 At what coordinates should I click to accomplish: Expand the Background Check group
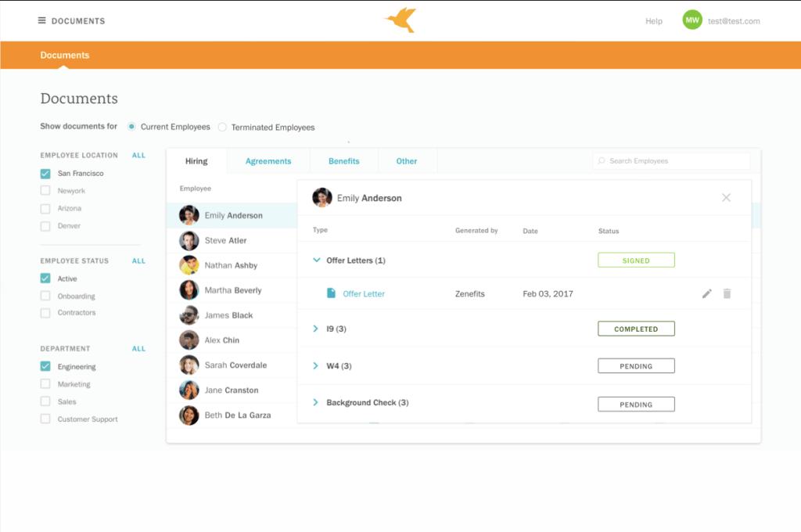[x=316, y=403]
